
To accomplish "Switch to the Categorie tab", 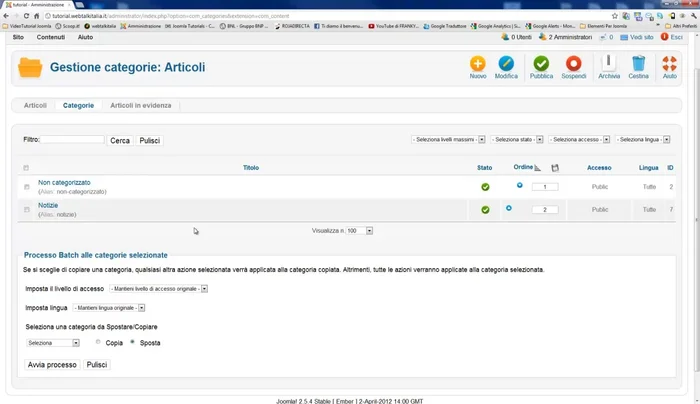I will pyautogui.click(x=79, y=105).
